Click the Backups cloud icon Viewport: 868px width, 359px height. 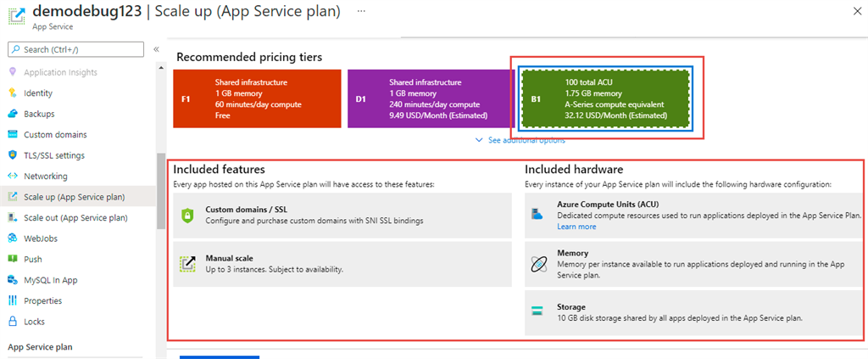tap(13, 114)
